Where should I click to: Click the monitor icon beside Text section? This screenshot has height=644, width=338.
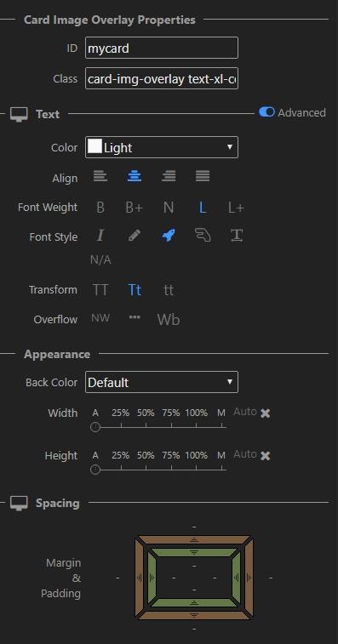tap(19, 114)
